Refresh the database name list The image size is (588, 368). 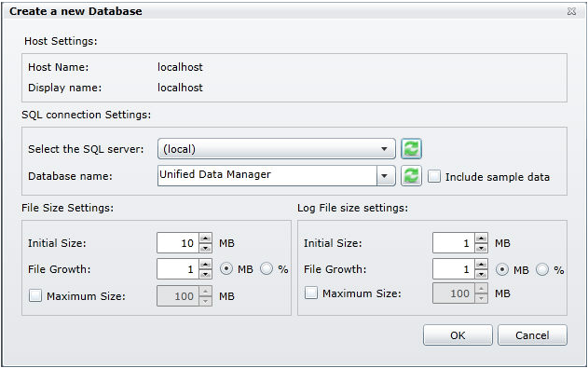click(x=411, y=176)
